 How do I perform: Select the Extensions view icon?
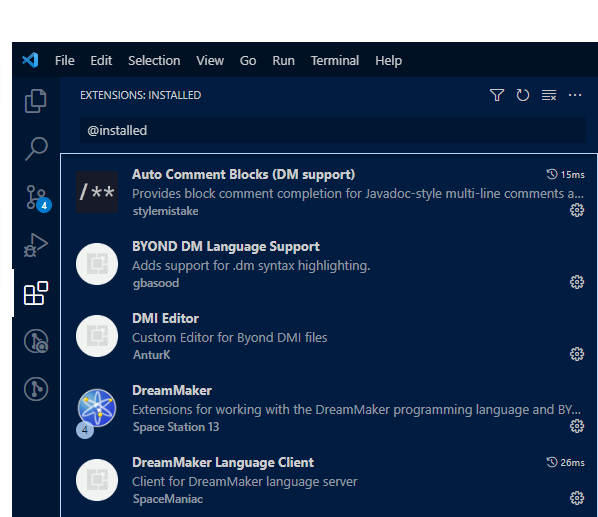tap(36, 293)
